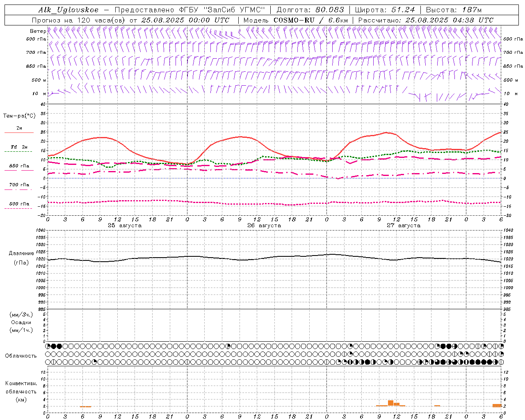Select the provider text ФГБУ "ЗапСиб УГМС"

(x=222, y=10)
